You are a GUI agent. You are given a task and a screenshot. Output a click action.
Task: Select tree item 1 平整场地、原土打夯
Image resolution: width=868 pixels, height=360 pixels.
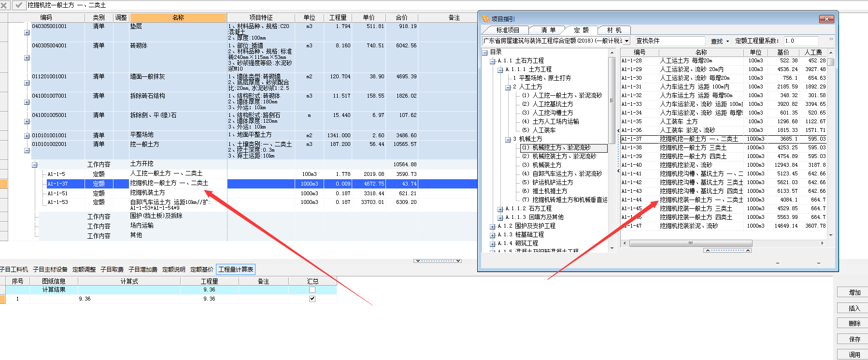click(x=542, y=78)
